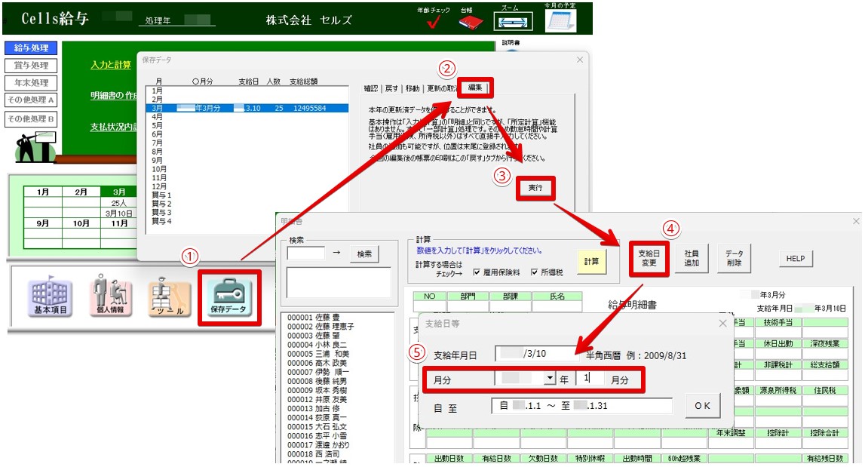Open the 個人情報 people icon
Screen dimensions: 868x467
[110, 296]
